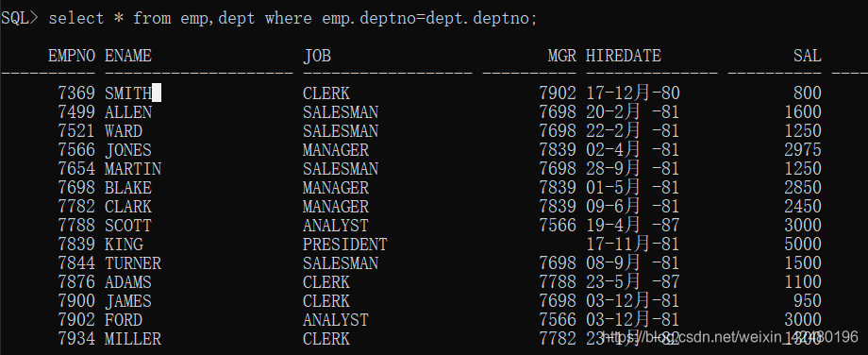Viewport: 868px width, 355px height.
Task: Click the cursor block after SMITH
Action: (157, 93)
